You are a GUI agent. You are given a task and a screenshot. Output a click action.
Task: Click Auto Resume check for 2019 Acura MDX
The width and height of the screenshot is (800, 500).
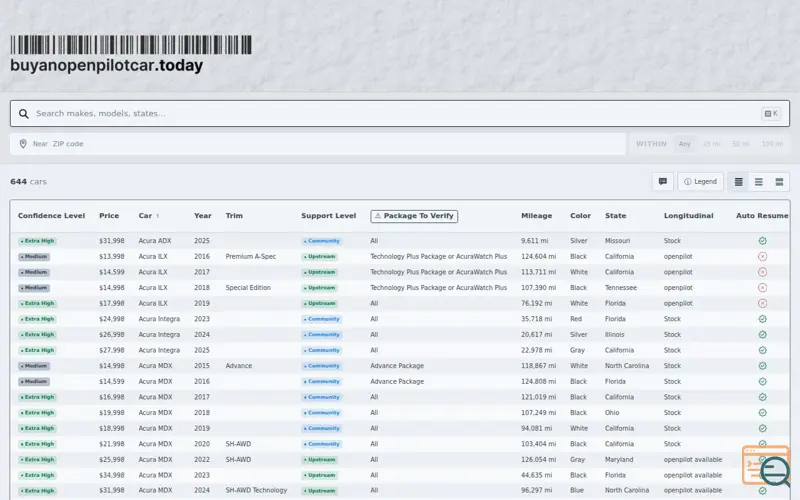(x=762, y=429)
